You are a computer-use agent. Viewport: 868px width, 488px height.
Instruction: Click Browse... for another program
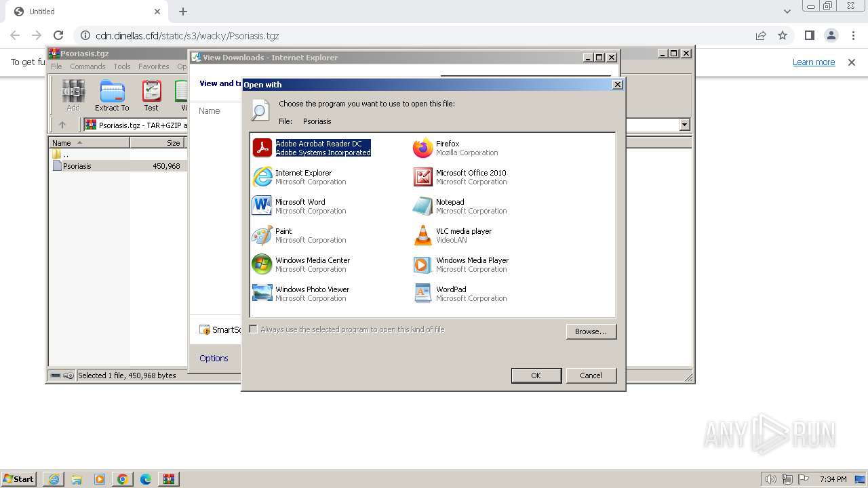591,331
